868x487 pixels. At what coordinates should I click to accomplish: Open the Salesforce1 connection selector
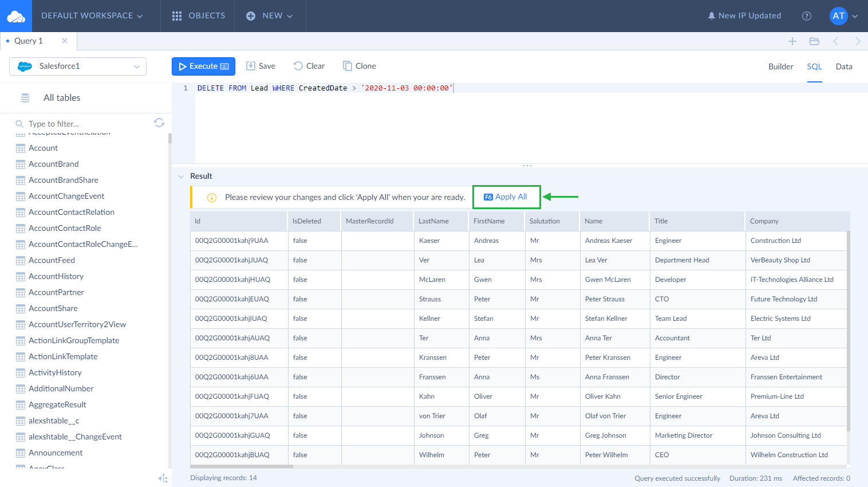pos(77,66)
